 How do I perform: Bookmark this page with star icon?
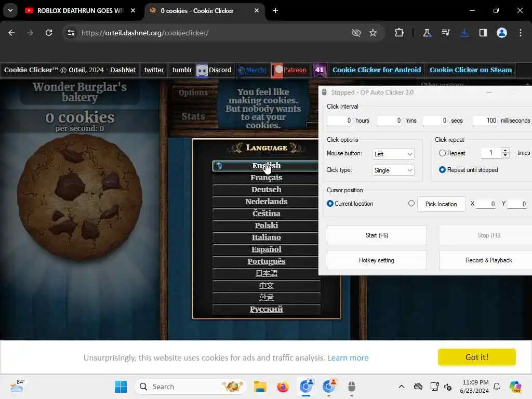pos(373,33)
